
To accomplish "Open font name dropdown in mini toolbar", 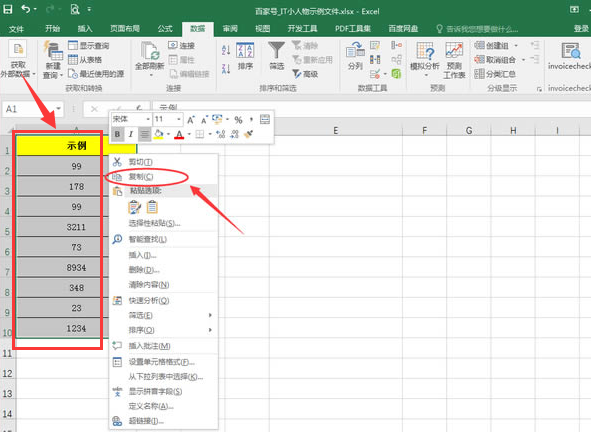I will pos(148,119).
